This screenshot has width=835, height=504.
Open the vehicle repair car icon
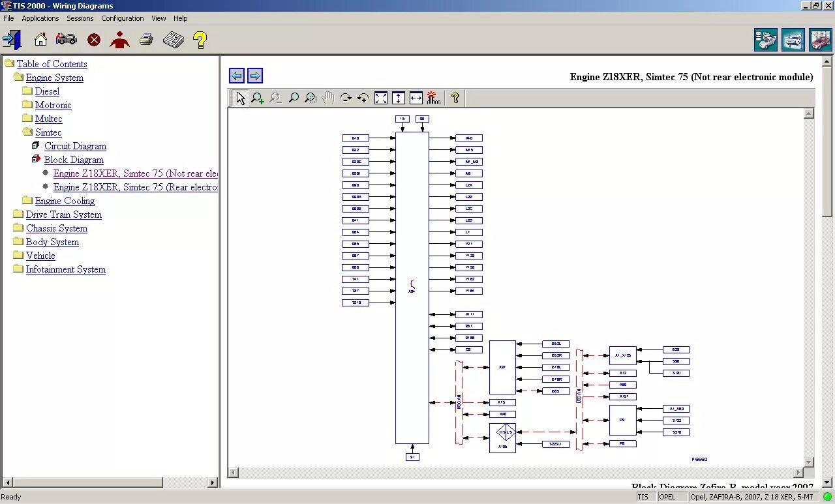pos(67,40)
